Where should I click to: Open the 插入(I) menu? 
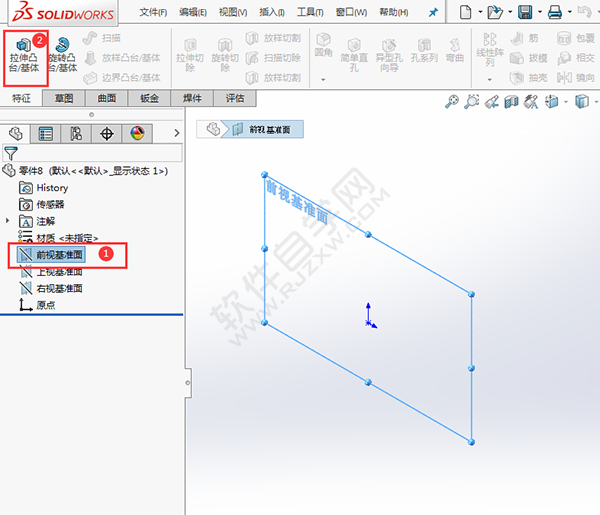(272, 13)
